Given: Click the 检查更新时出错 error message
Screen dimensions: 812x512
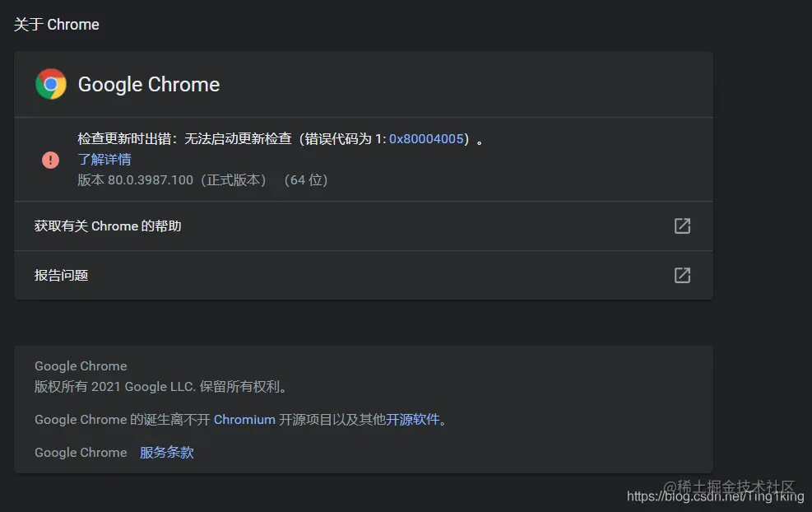Looking at the screenshot, I should click(281, 139).
